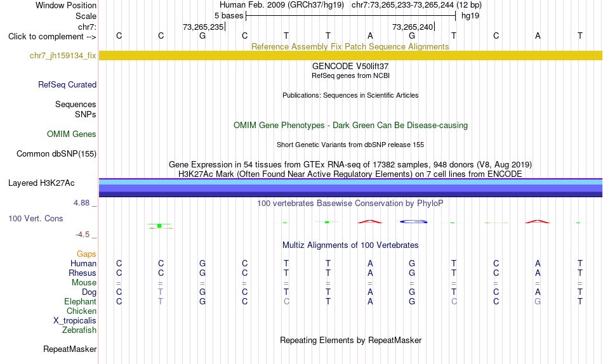
Task: Open the chr7_jh159134_fix track label
Action: (x=63, y=55)
